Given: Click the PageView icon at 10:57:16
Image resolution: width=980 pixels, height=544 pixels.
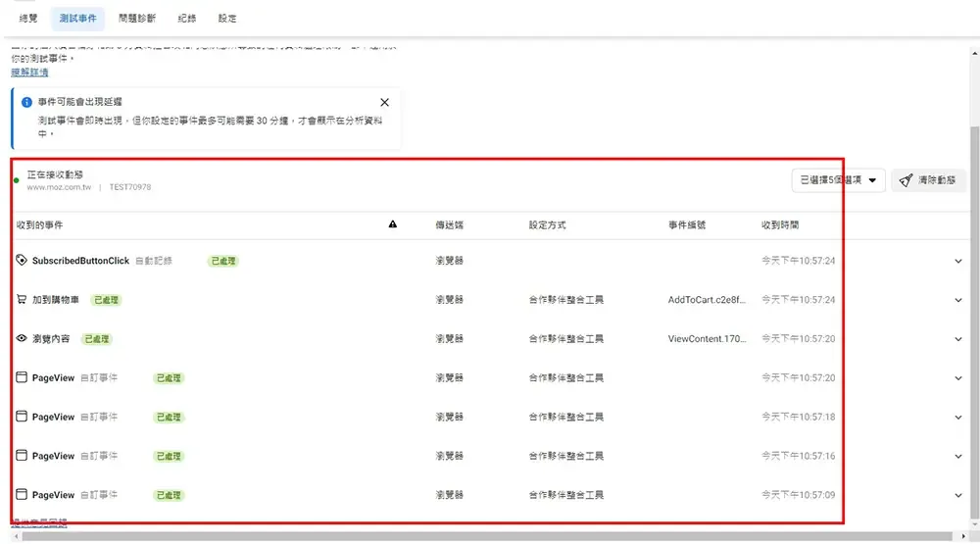Looking at the screenshot, I should pos(22,455).
